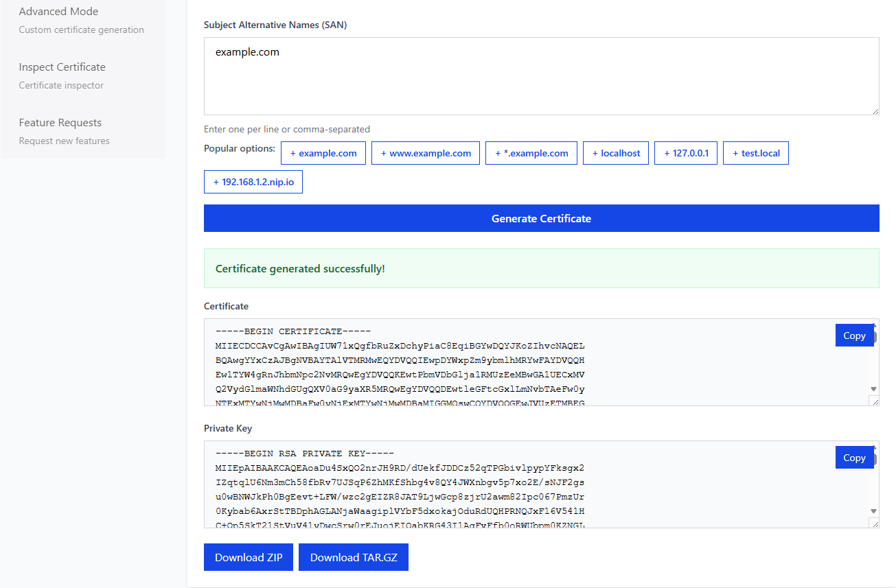The width and height of the screenshot is (896, 588).
Task: Navigate to Feature Requests
Action: tap(60, 122)
